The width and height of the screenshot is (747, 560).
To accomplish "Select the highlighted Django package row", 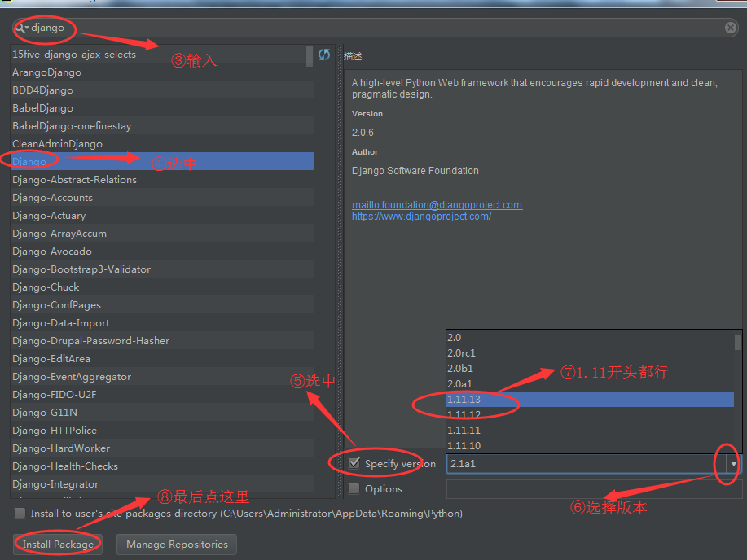I will 162,161.
